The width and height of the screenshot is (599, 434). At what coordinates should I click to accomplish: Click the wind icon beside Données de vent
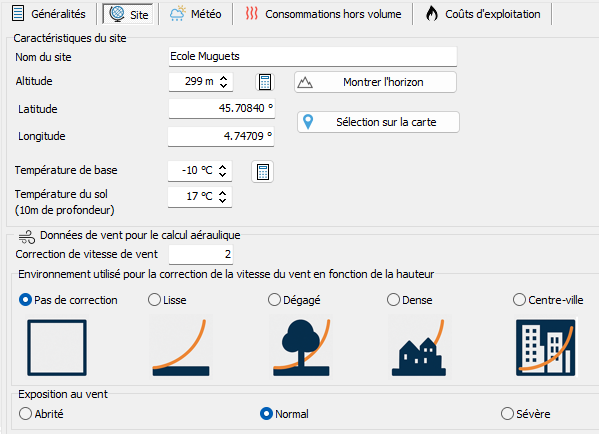click(27, 237)
